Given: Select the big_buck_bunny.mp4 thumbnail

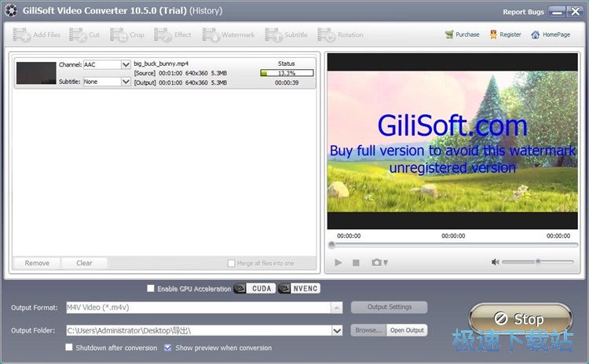Looking at the screenshot, I should tap(36, 73).
